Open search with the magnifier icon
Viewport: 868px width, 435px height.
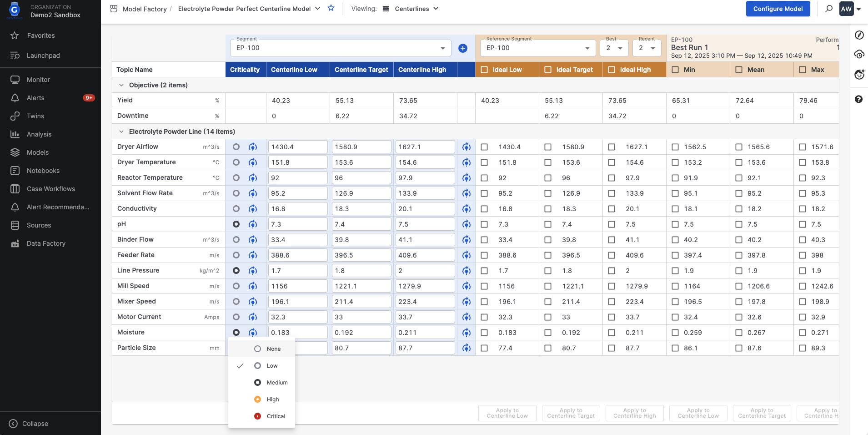829,9
